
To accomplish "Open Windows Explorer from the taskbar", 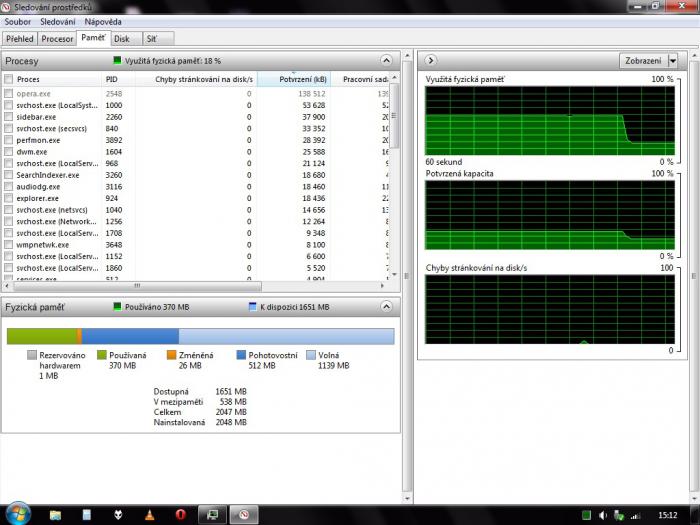I will [x=57, y=514].
